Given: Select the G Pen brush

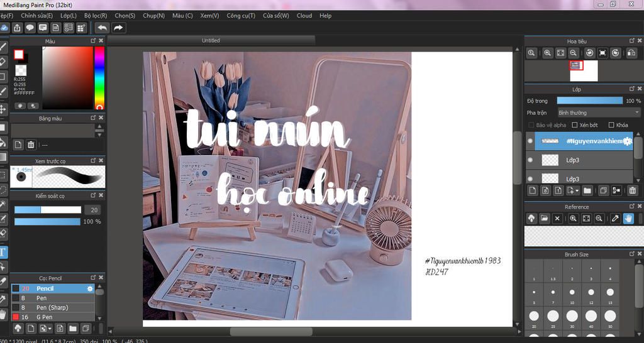Looking at the screenshot, I should point(53,317).
